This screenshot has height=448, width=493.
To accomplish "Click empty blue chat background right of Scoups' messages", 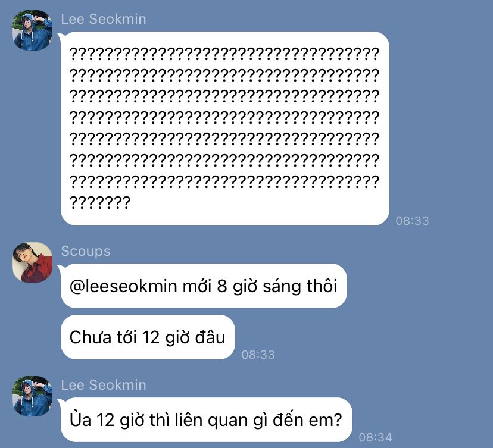I will pyautogui.click(x=418, y=311).
